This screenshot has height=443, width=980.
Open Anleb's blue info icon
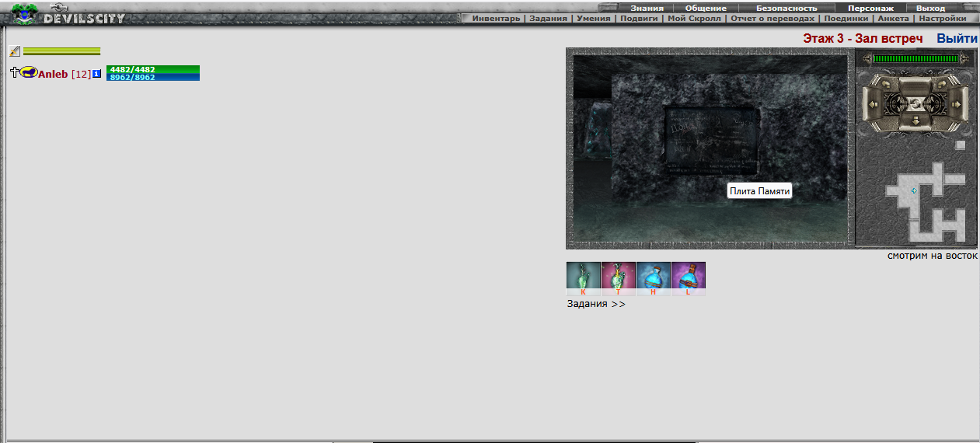tap(96, 74)
